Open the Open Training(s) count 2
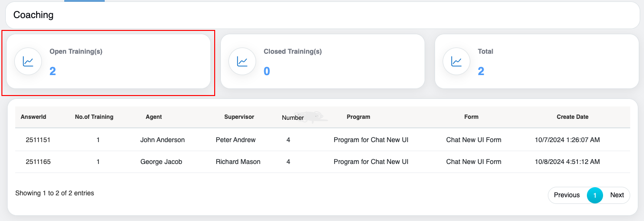The height and width of the screenshot is (221, 644). tap(53, 71)
